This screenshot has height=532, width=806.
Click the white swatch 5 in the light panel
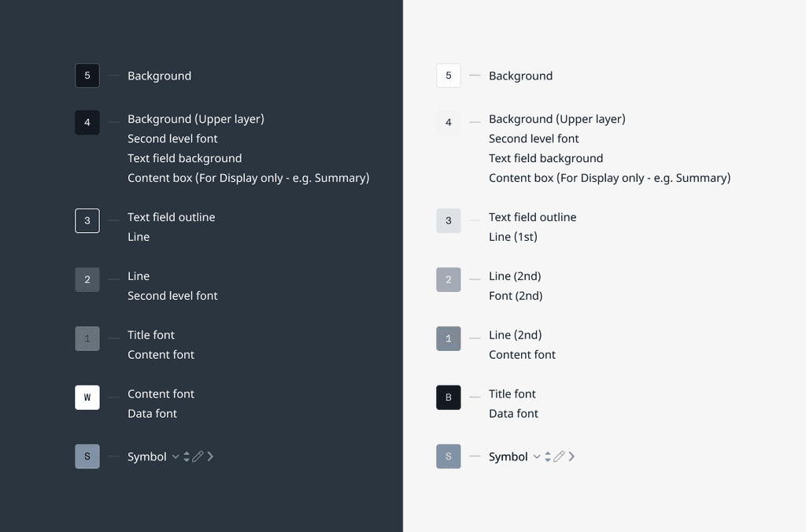pyautogui.click(x=449, y=76)
